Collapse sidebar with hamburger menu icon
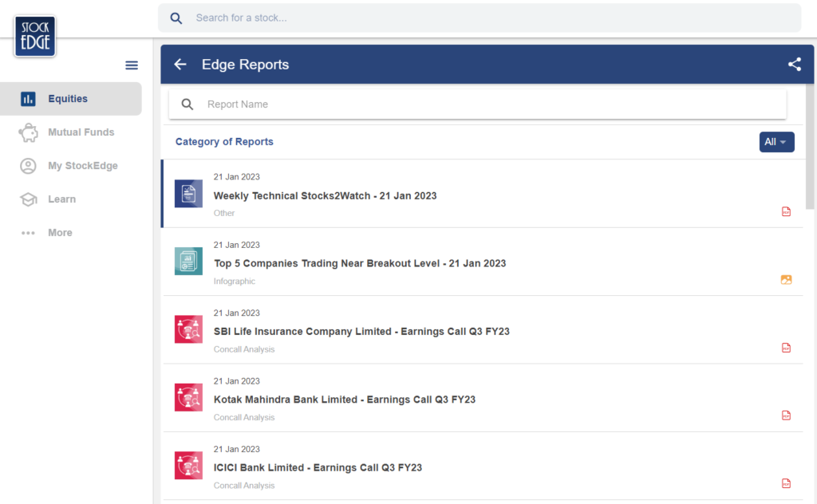 [132, 65]
